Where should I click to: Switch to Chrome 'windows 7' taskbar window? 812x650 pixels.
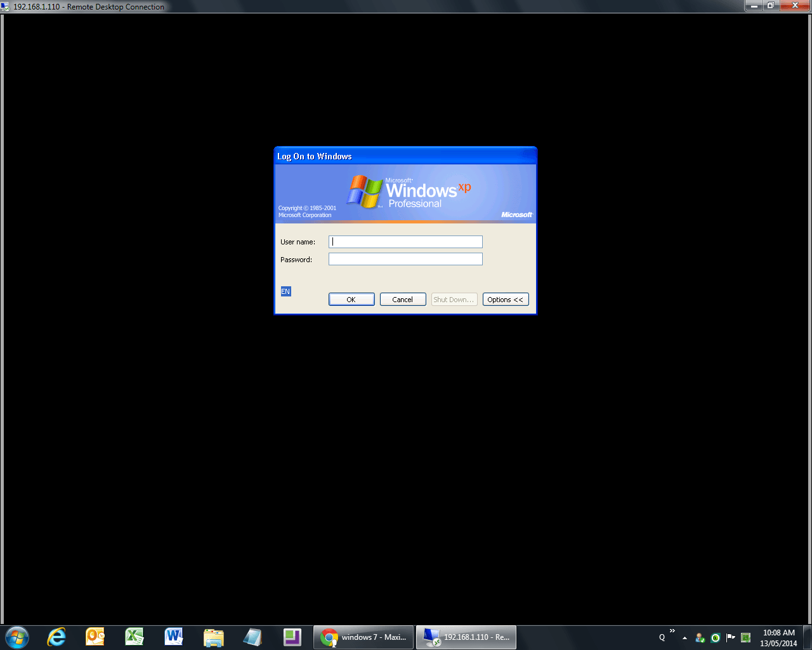pos(363,637)
